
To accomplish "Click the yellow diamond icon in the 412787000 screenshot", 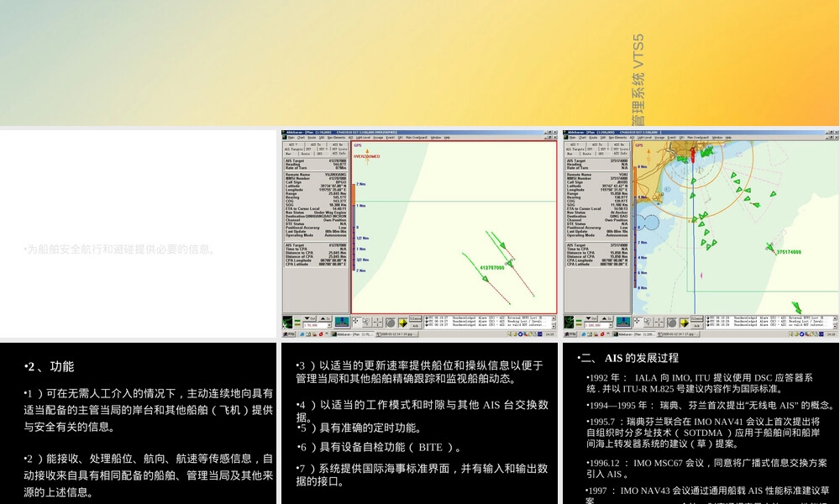I will click(x=403, y=323).
